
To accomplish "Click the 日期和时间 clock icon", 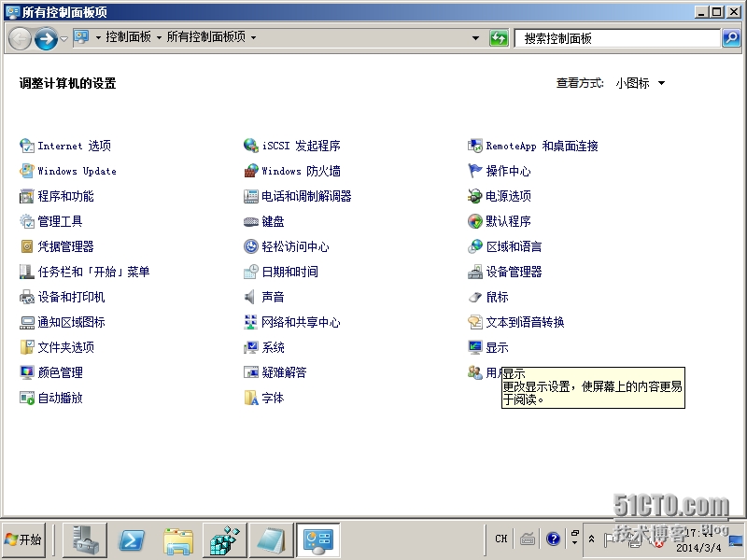I will point(251,272).
